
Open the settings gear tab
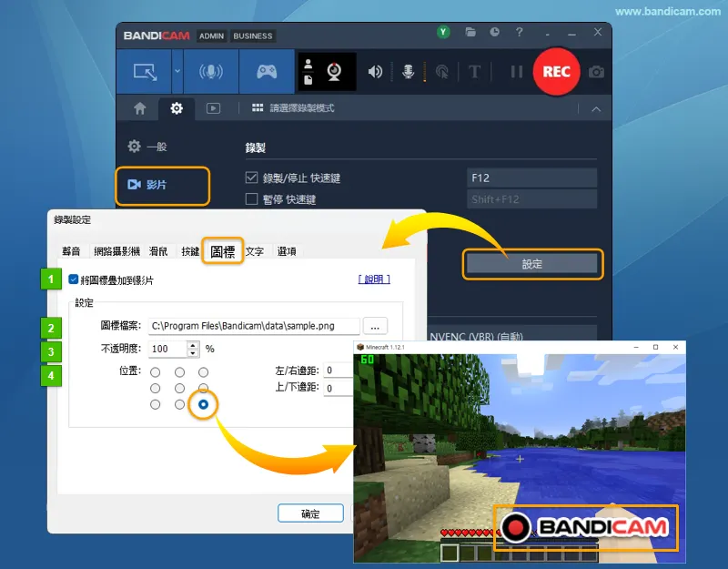(x=177, y=108)
